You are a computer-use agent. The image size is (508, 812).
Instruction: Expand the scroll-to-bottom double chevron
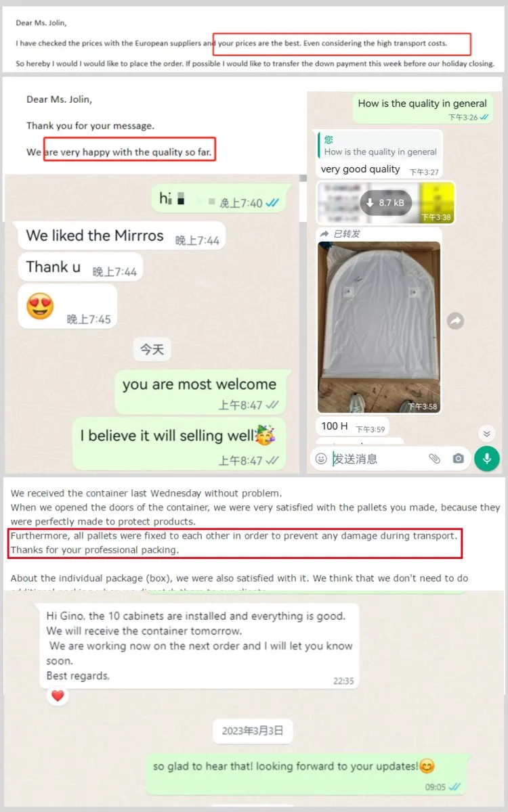pos(486,433)
